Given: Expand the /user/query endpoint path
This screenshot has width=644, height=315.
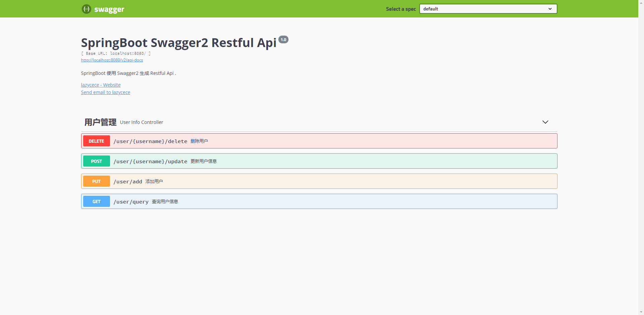Looking at the screenshot, I should (x=131, y=202).
